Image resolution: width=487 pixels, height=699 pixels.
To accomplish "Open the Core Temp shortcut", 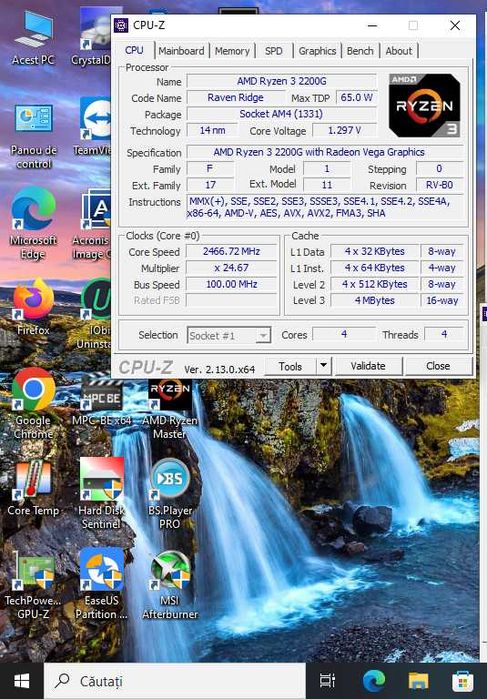I will pyautogui.click(x=33, y=489).
